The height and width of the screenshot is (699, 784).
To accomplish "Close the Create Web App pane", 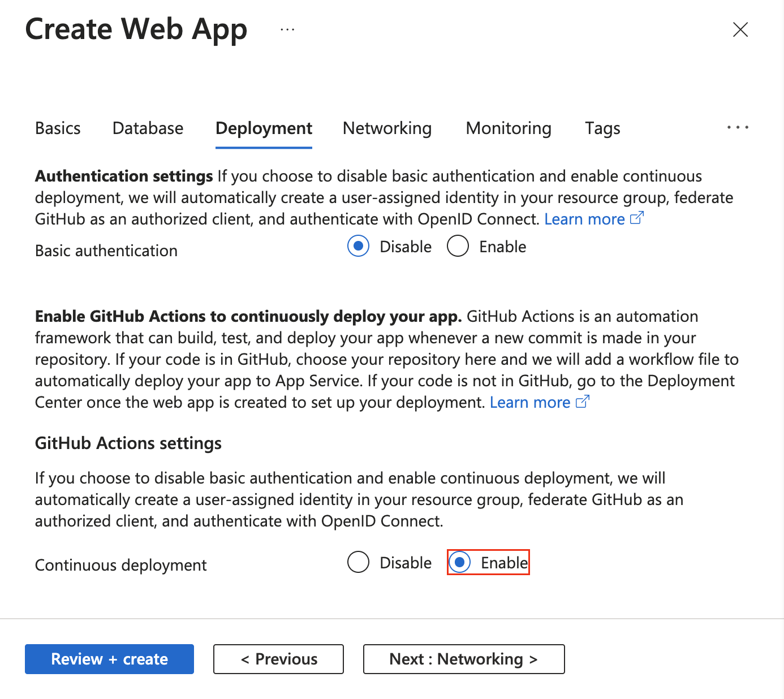I will [x=740, y=29].
